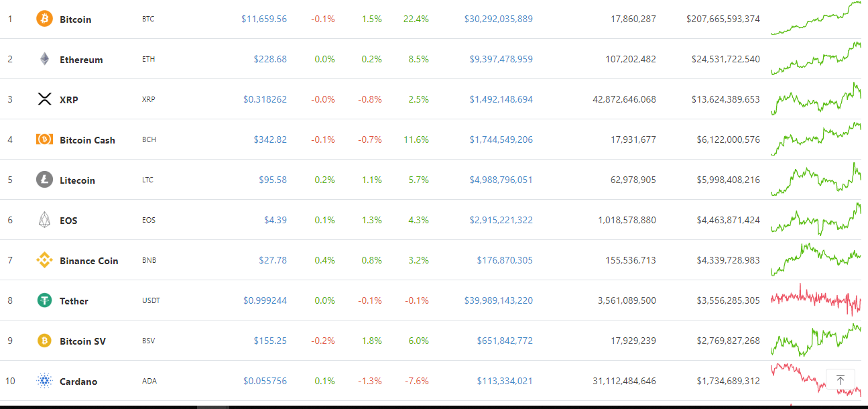
Task: Select Cardano 7-day change -7.6%
Action: pyautogui.click(x=416, y=381)
